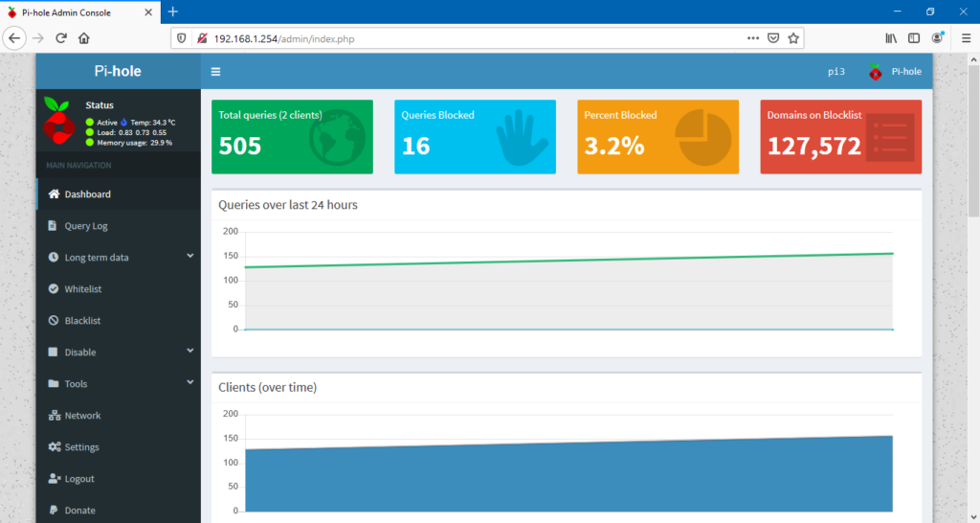Screen dimensions: 980x523
Task: Toggle sidebar with the hamburger menu icon
Action: 215,72
